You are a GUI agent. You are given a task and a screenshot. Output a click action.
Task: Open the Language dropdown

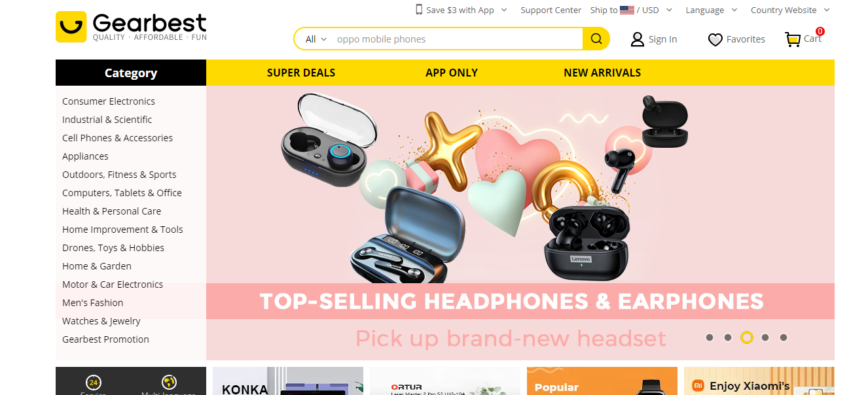click(712, 10)
